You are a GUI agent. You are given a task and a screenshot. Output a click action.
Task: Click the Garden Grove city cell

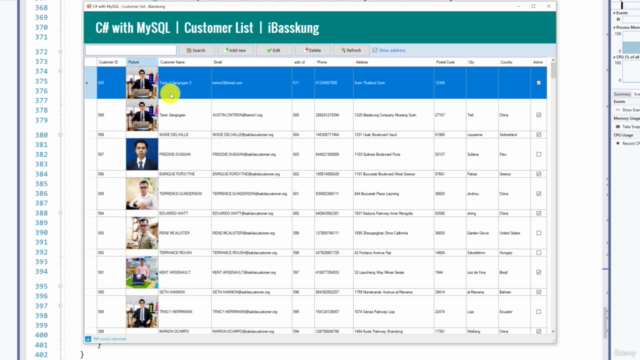pos(482,233)
